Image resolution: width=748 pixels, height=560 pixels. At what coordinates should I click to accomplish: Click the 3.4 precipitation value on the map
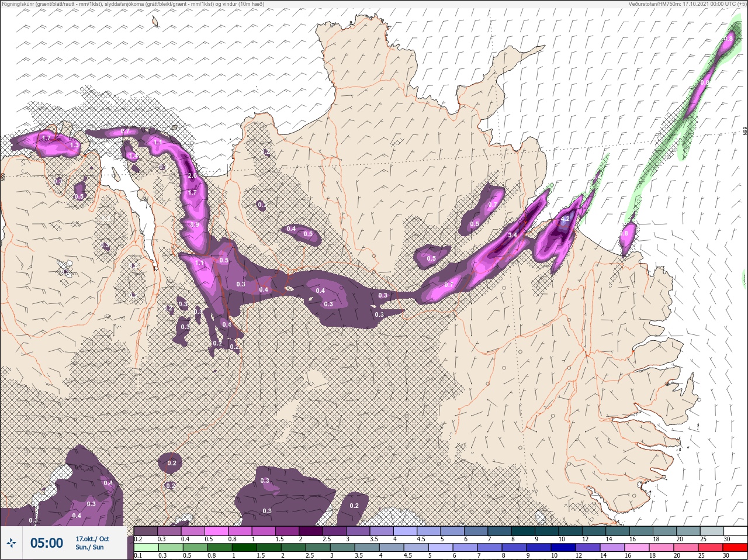coord(512,235)
